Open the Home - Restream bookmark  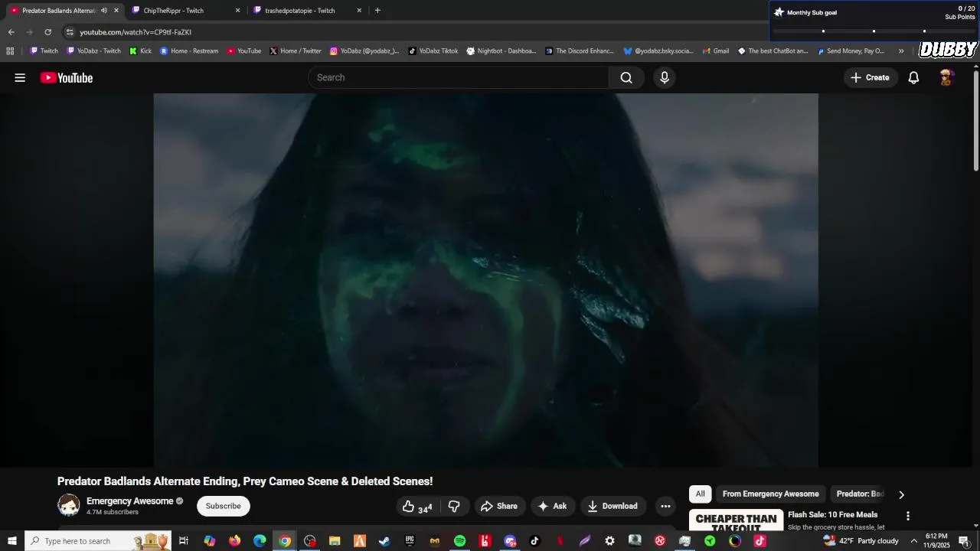point(189,51)
